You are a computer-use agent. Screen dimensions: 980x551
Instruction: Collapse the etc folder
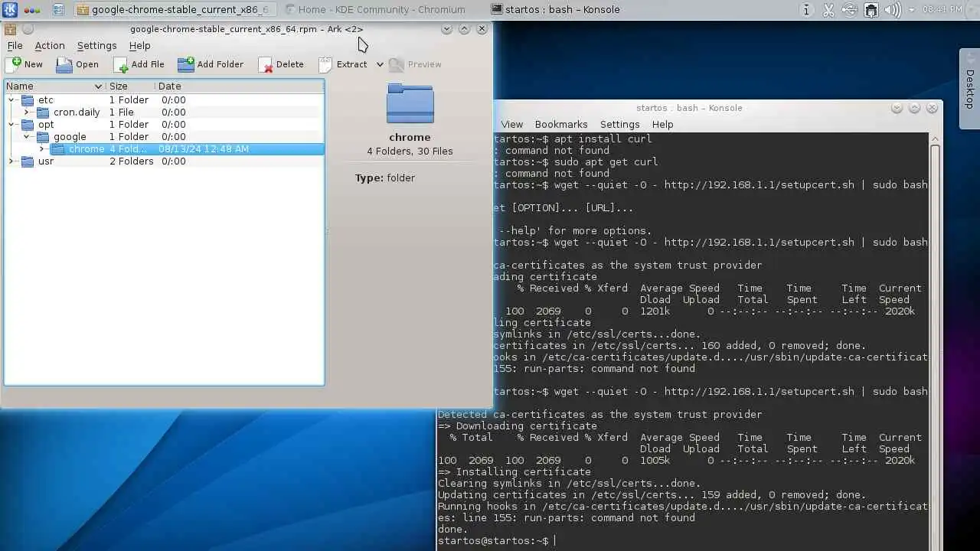[x=11, y=100]
